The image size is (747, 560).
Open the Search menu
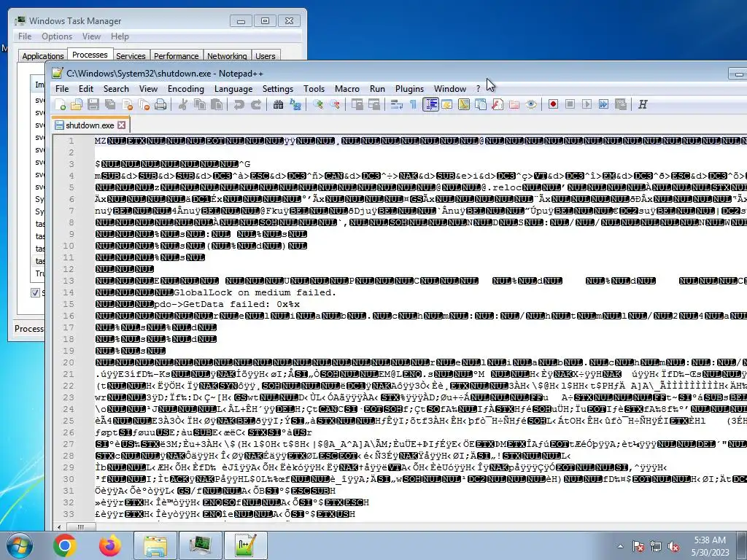point(116,88)
